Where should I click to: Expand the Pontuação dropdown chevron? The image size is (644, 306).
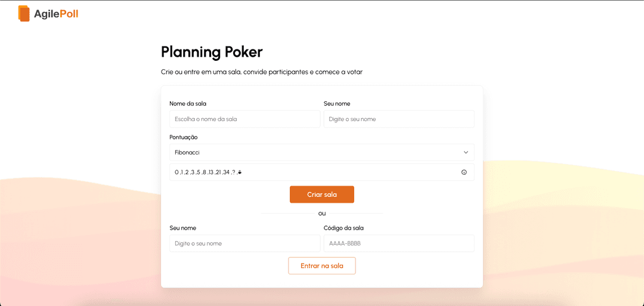pyautogui.click(x=466, y=153)
